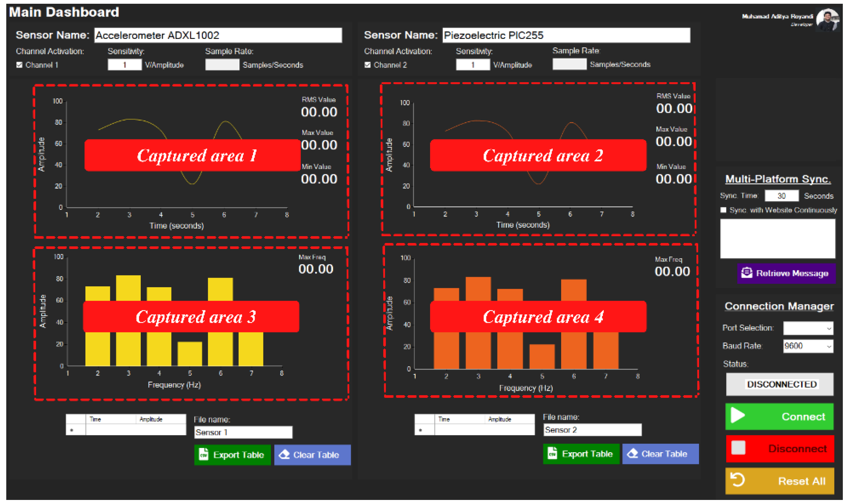Enable Sync with Website Continuously

[724, 210]
